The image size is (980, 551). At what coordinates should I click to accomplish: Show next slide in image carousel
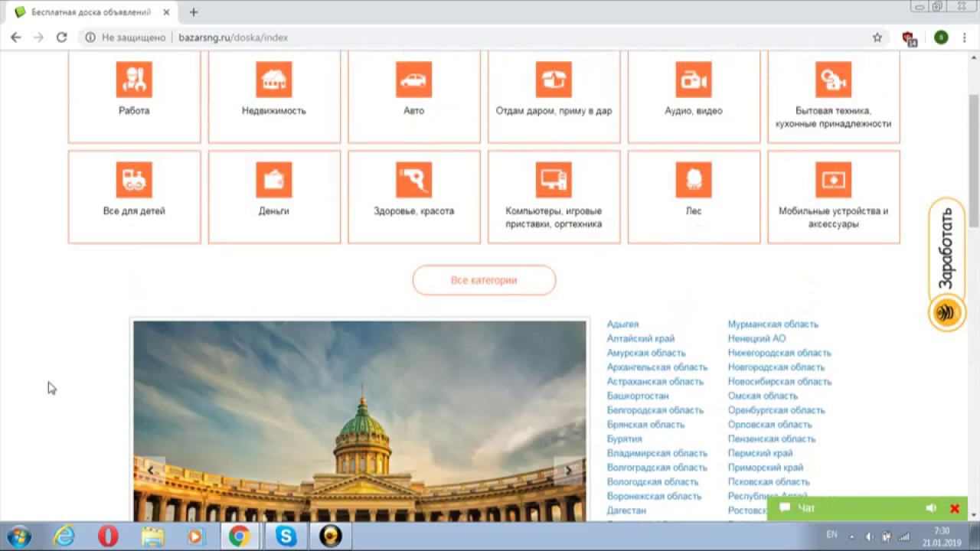(568, 470)
